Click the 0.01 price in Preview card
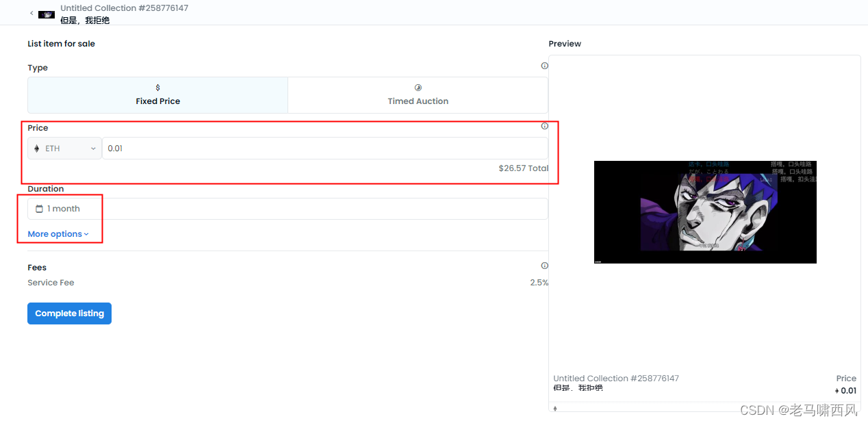868x423 pixels. (845, 391)
